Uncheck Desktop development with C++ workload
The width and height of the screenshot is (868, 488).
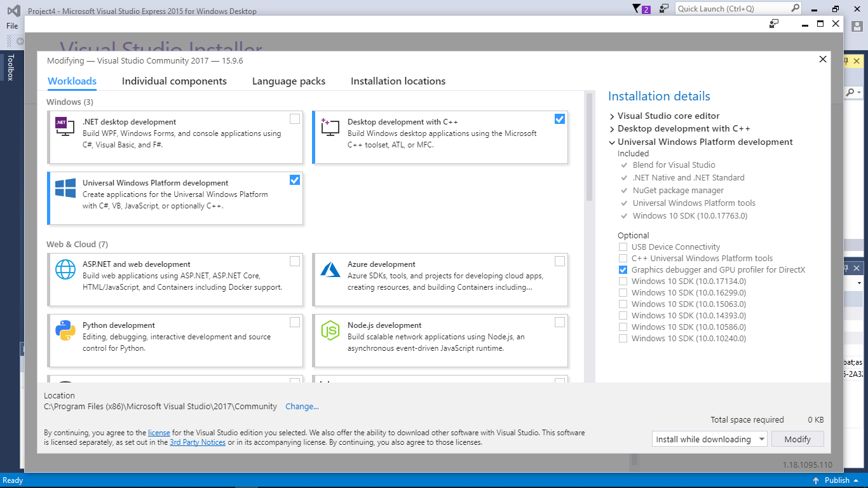pos(560,119)
